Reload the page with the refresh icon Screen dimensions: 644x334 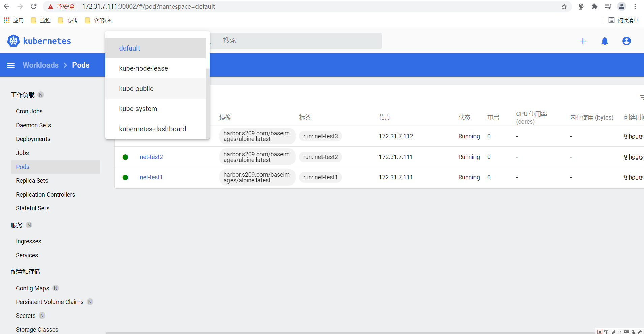tap(34, 6)
